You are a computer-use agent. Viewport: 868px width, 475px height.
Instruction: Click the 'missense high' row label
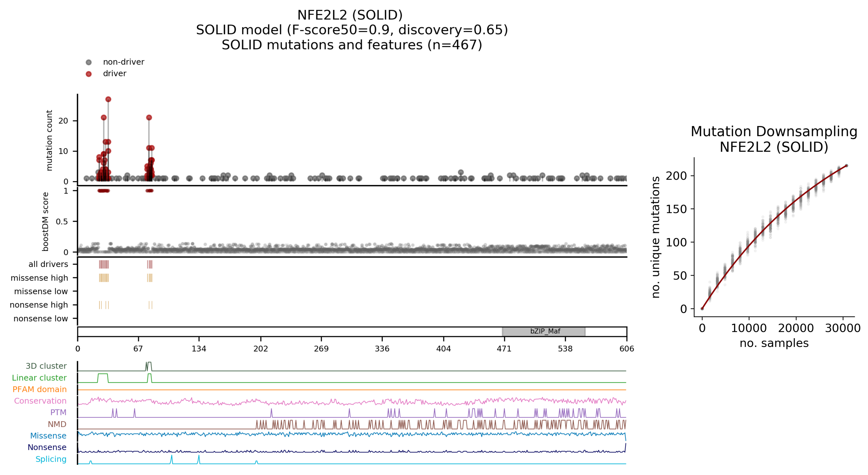[x=39, y=278]
